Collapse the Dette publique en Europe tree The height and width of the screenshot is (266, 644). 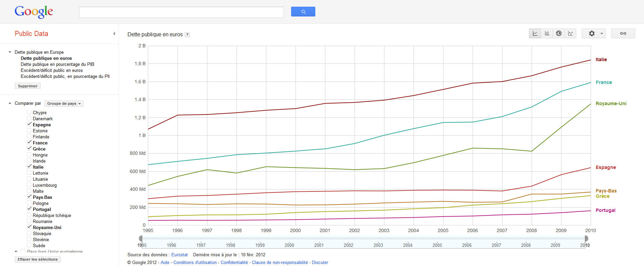point(10,52)
